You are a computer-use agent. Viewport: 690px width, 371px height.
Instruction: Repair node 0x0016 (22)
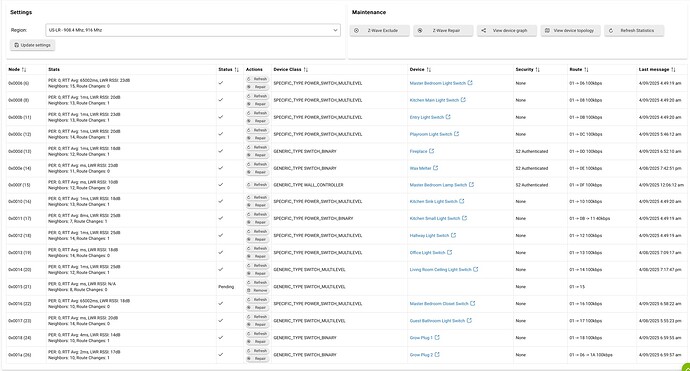257,307
